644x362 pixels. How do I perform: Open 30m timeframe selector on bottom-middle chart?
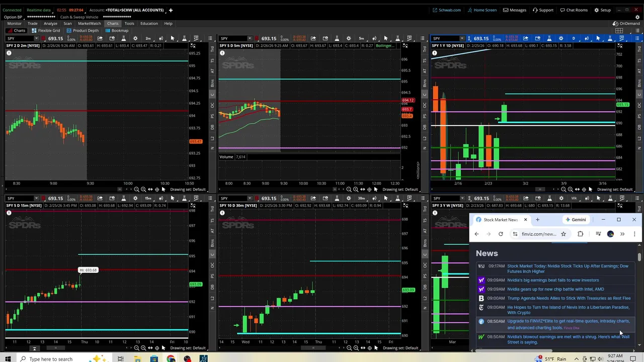coord(361,198)
